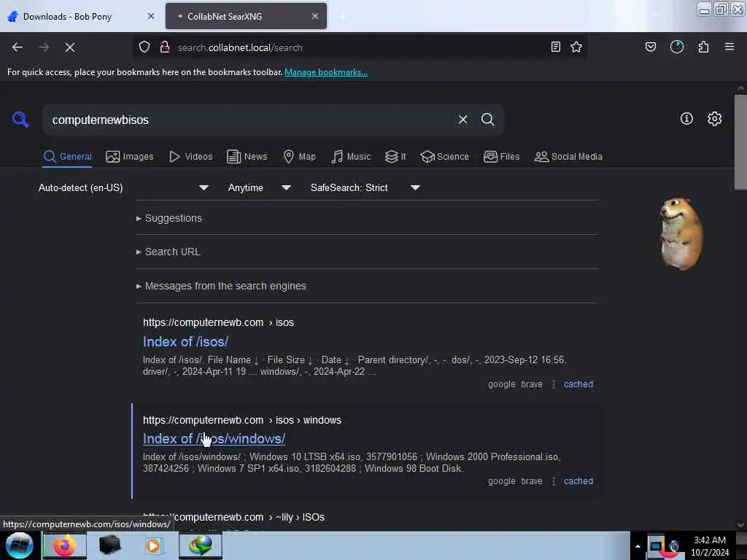Close the CollabNet SearXNG tab
747x560 pixels.
[315, 16]
